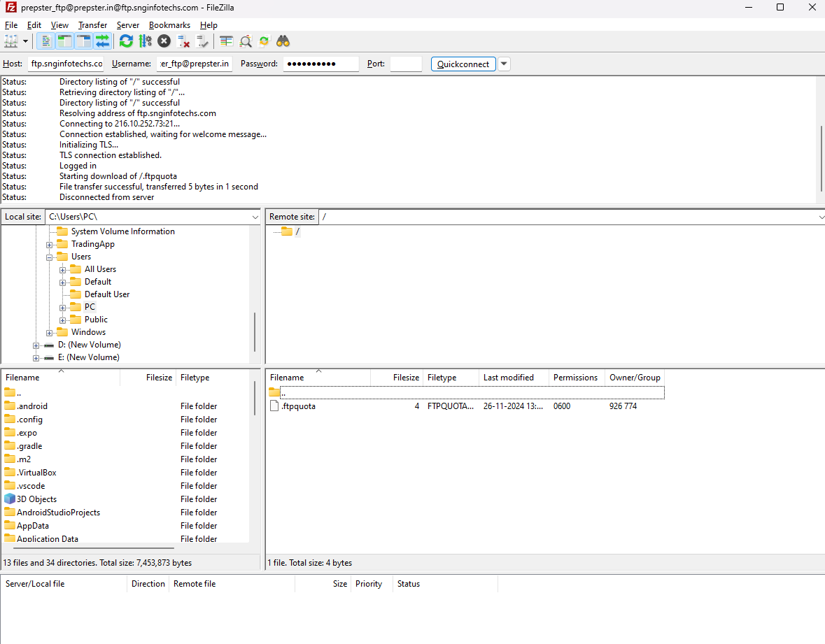Toggle processing of the transfer queue
Image resolution: width=825 pixels, height=644 pixels.
click(x=146, y=41)
